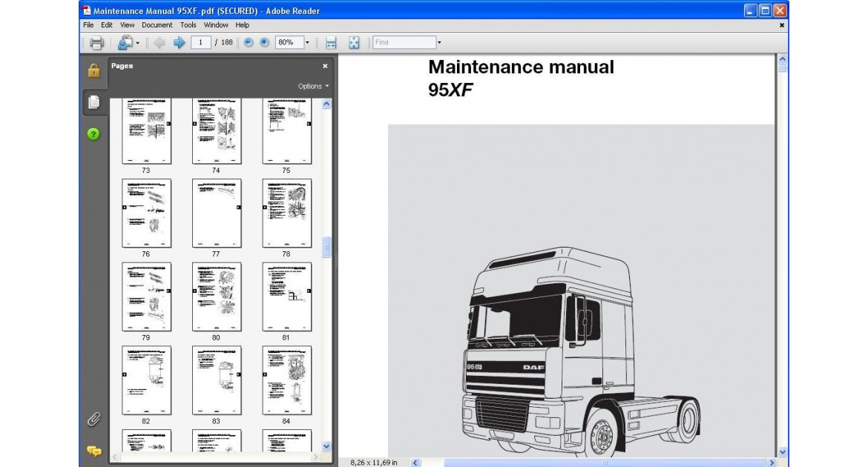Select page 78 thumbnail
The width and height of the screenshot is (868, 467).
(287, 213)
